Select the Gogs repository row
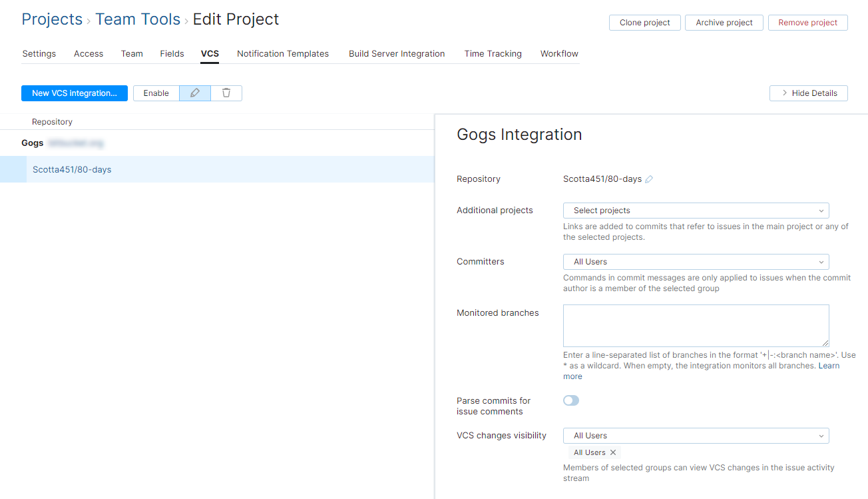The image size is (868, 499). (x=32, y=143)
